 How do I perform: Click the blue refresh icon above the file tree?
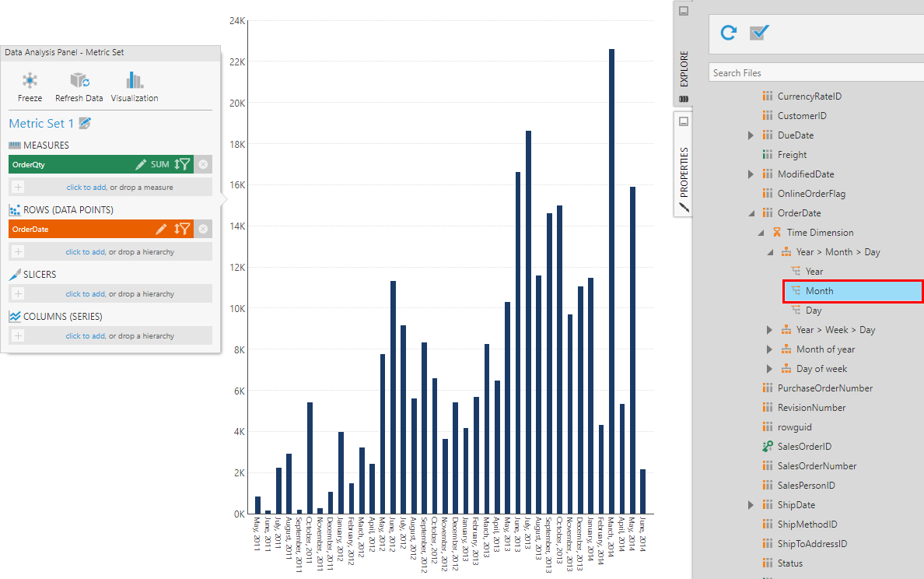click(x=727, y=33)
